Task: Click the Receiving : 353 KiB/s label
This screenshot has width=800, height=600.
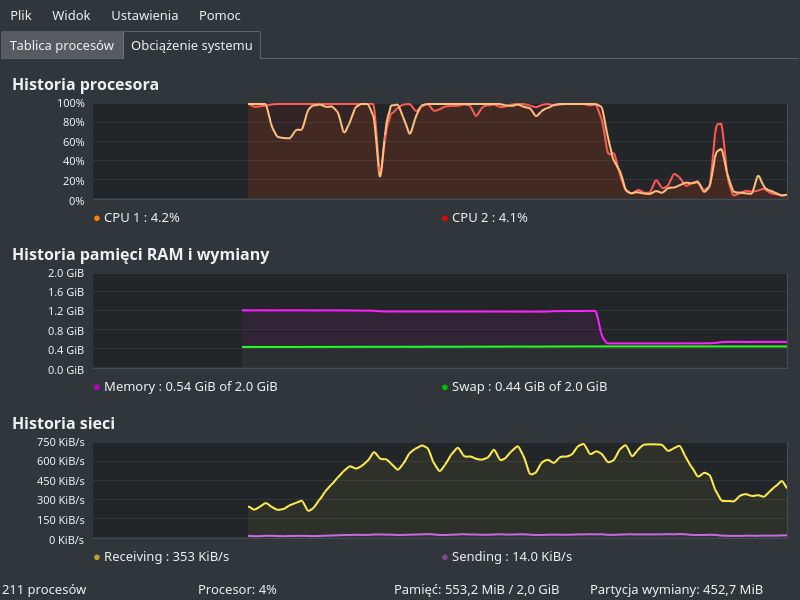Action: point(166,556)
